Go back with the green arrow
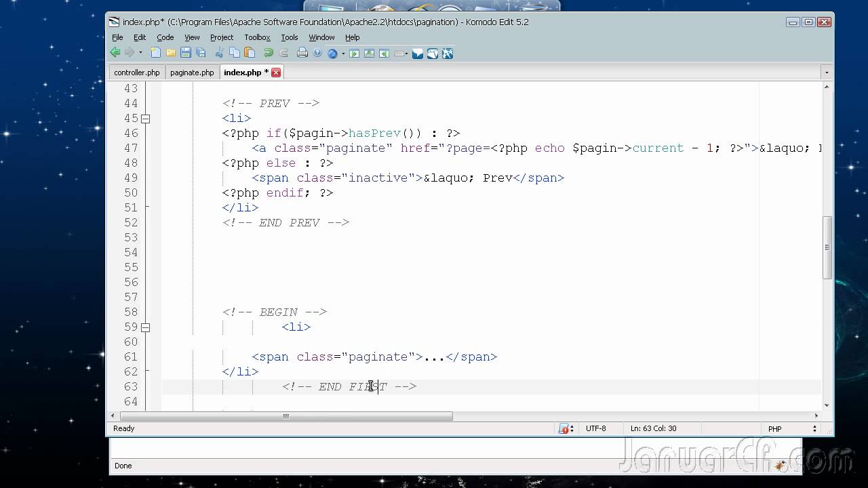 pyautogui.click(x=115, y=52)
